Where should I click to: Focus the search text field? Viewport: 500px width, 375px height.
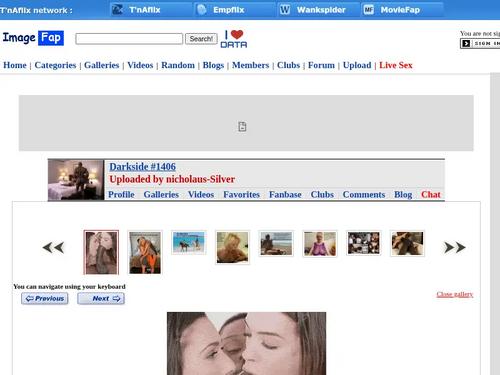[x=129, y=39]
